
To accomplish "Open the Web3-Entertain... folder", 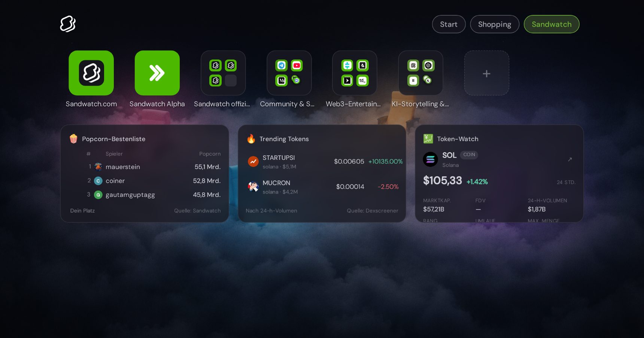I will point(355,73).
